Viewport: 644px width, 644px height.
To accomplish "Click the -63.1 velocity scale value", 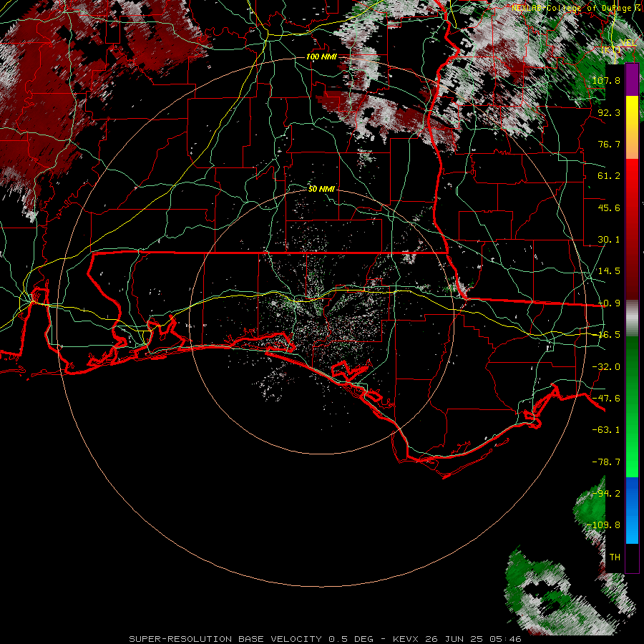I will [606, 430].
